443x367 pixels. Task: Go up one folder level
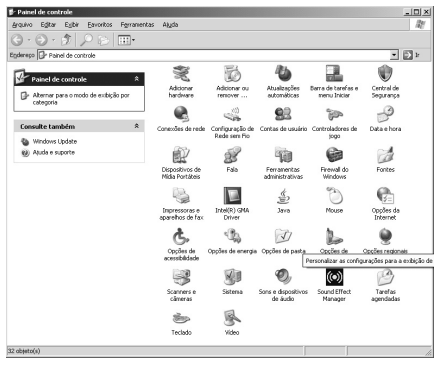[66, 40]
